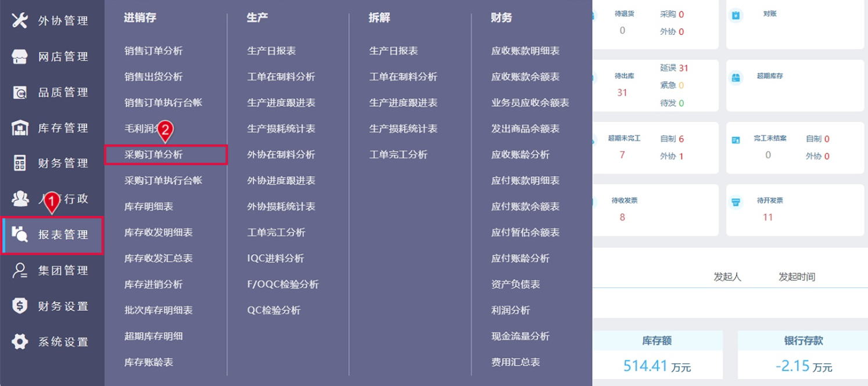Select 超期库存明细 menu entry
Image resolution: width=868 pixels, height=386 pixels.
pos(153,336)
